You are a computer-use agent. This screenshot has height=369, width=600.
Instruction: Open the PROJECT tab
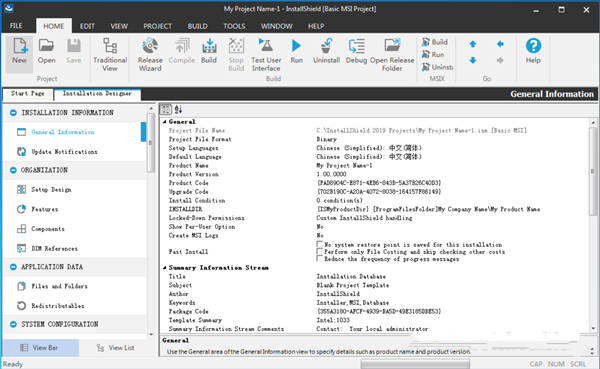(x=157, y=26)
